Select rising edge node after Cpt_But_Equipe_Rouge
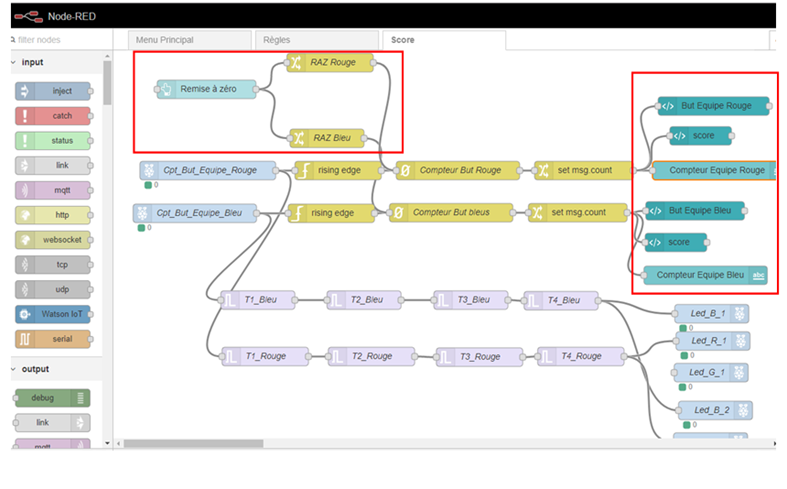The height and width of the screenshot is (489, 787). 338,170
